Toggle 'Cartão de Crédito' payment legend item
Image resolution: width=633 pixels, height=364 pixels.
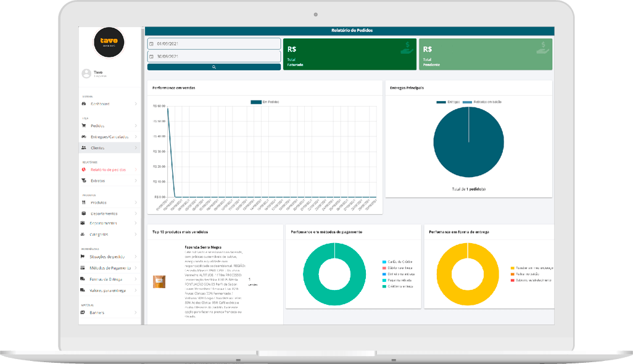(398, 262)
